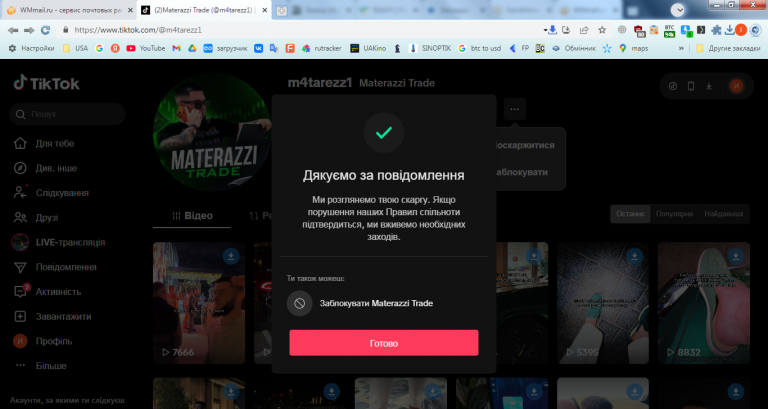Open the three-dots profile menu
This screenshot has height=409, width=768.
[514, 109]
